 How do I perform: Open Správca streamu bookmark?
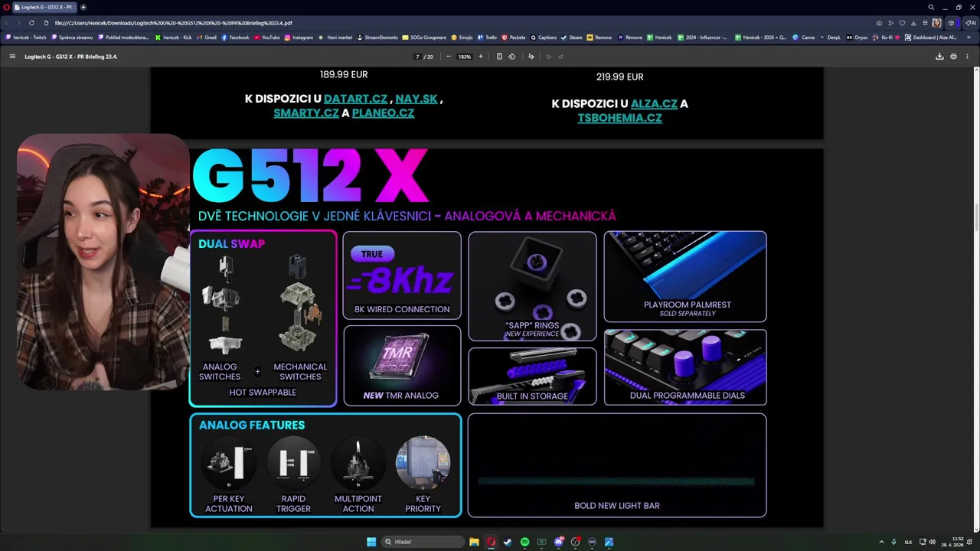[72, 37]
